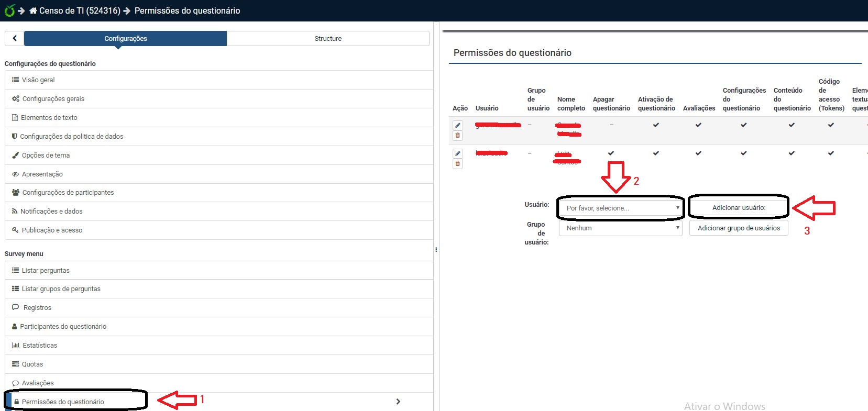Click the key icon for Publicação e acesso
The width and height of the screenshot is (868, 411).
[x=16, y=230]
